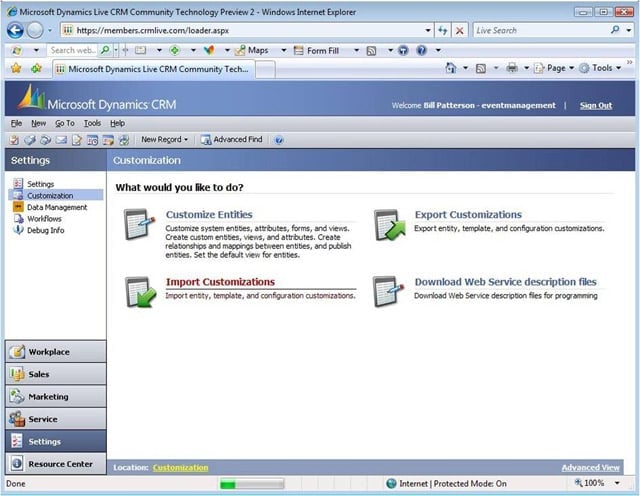The width and height of the screenshot is (640, 496).
Task: Click the Import Customizations arrow icon
Action: pos(140,291)
